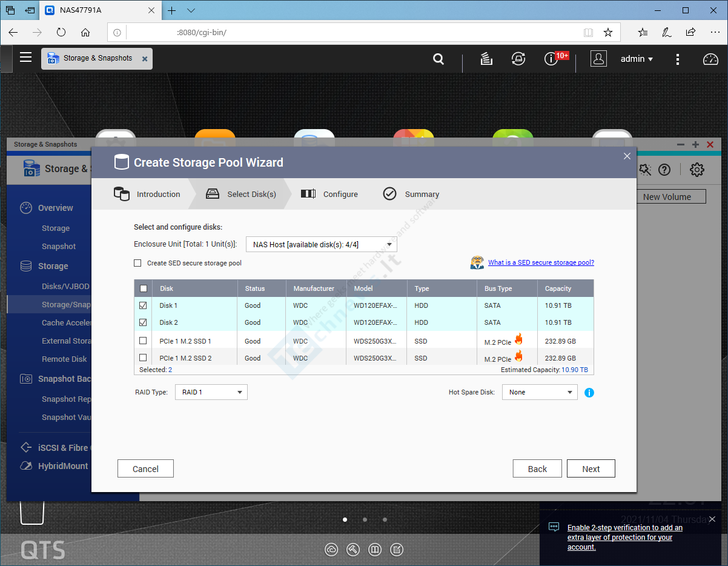Click the manual book icon in bottom dock
The height and width of the screenshot is (566, 728).
pyautogui.click(x=375, y=550)
